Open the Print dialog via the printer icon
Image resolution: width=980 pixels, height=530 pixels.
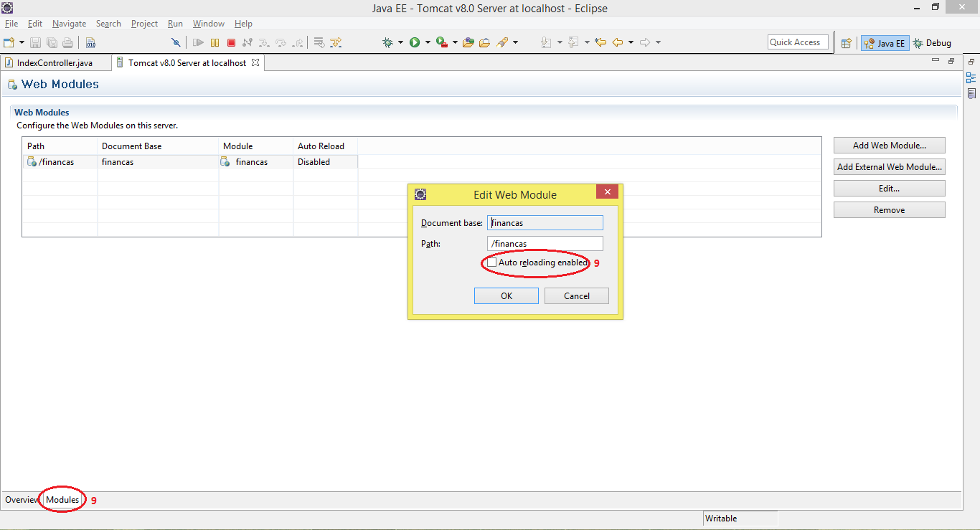[67, 42]
